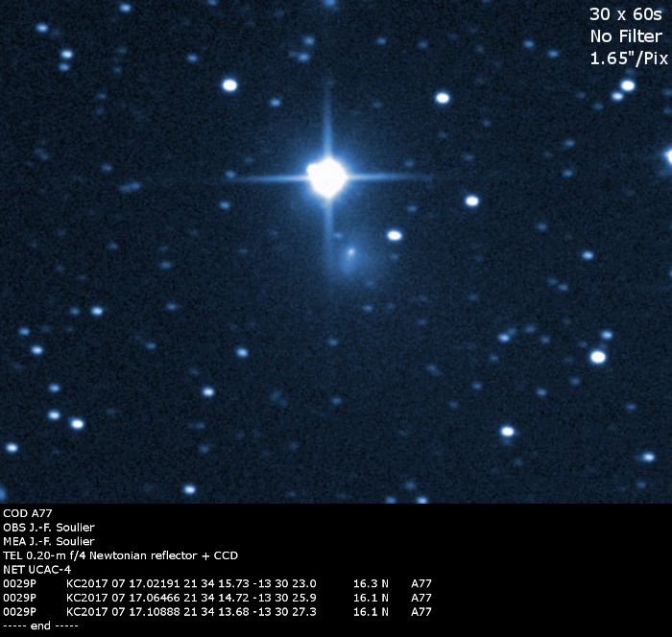Click the timestamp '17.10888' in the third row

155,612
